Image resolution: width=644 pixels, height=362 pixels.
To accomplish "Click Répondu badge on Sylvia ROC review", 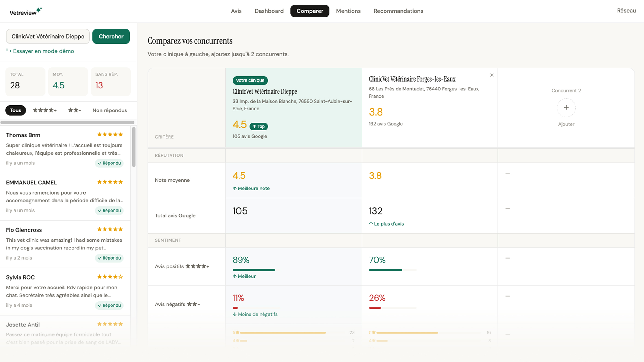I will (x=109, y=305).
